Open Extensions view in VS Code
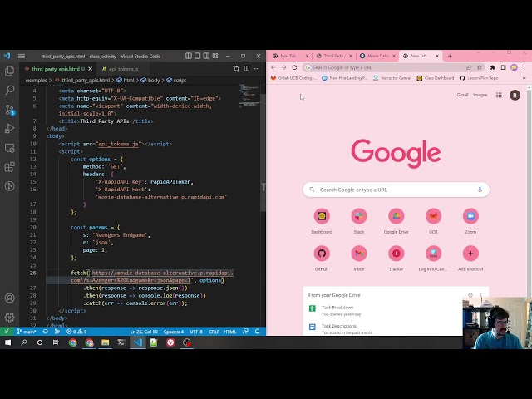 point(9,167)
